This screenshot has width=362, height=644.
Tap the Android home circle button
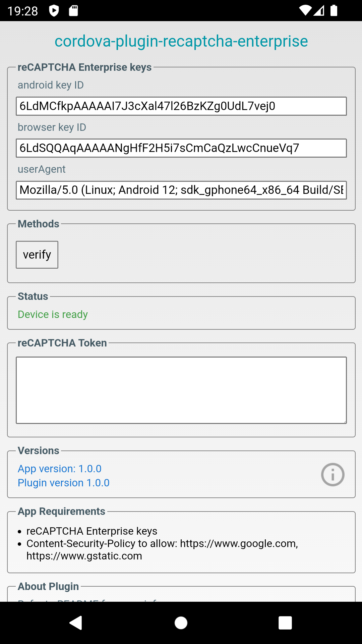(x=181, y=623)
